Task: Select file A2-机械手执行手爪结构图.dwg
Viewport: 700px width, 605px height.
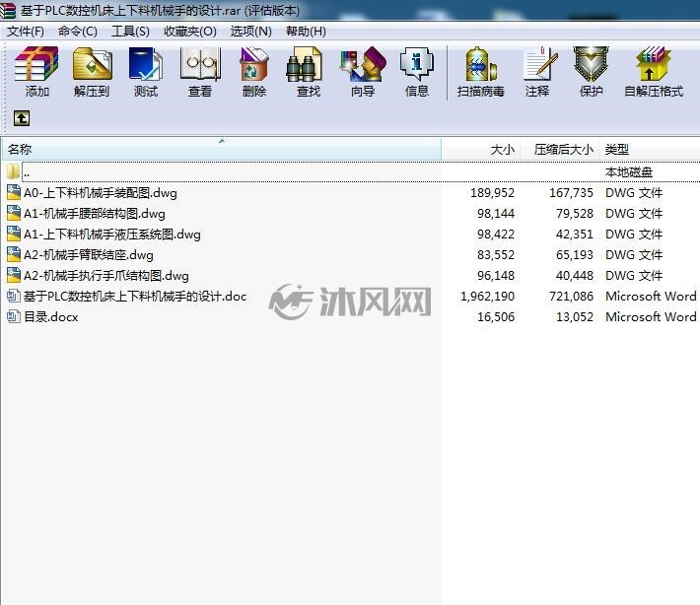Action: pos(106,275)
